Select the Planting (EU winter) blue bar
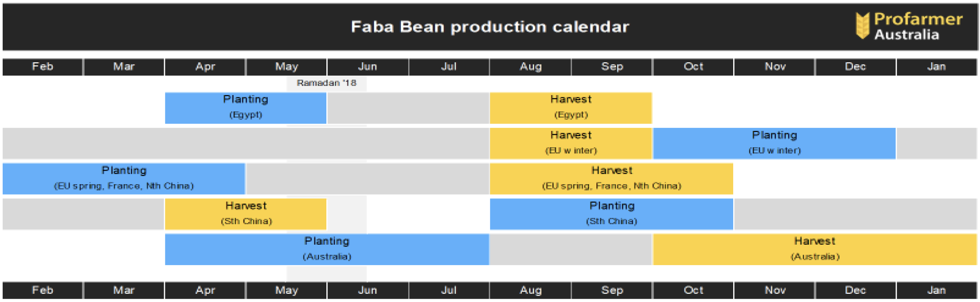Viewport: 980px width, 302px height. [x=775, y=143]
